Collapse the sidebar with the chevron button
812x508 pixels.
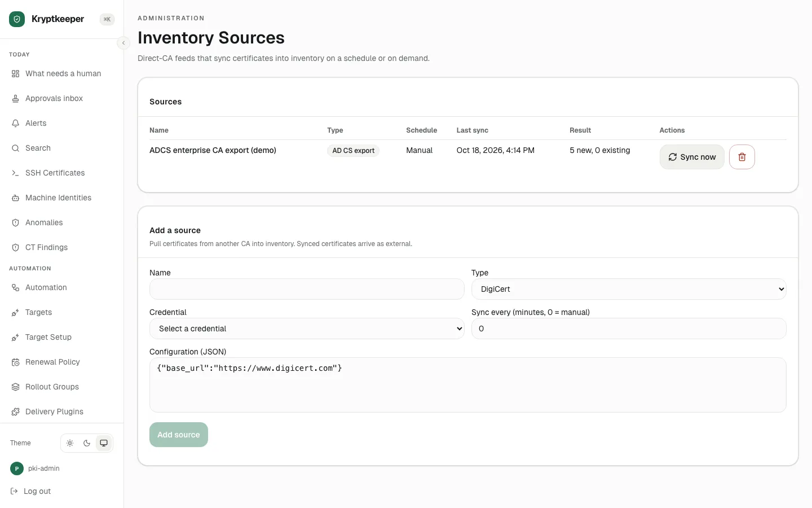123,43
